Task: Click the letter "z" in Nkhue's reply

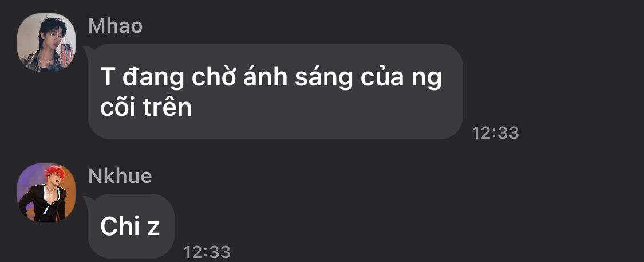Action: [x=153, y=229]
